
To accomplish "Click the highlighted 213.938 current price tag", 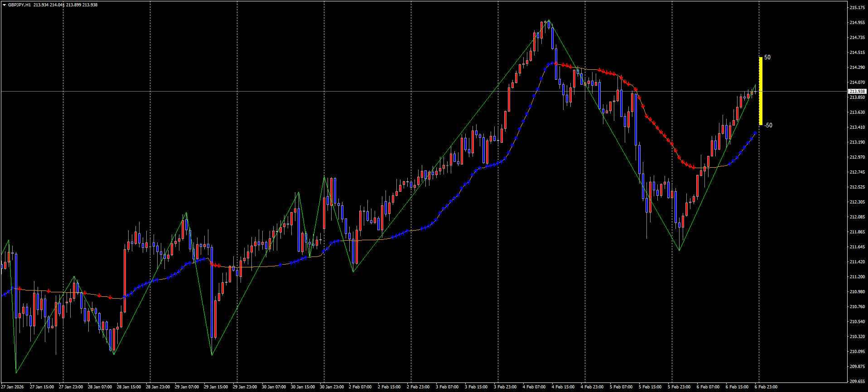I will click(857, 92).
